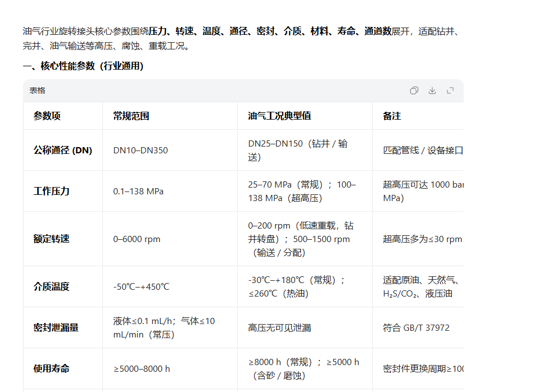543x392 pixels.
Task: Select the 介质温度 row label
Action: (x=52, y=287)
